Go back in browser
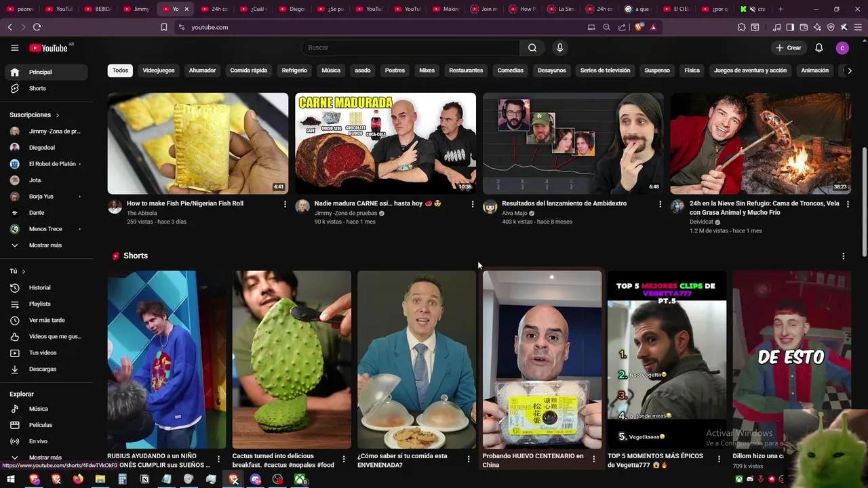 9,27
